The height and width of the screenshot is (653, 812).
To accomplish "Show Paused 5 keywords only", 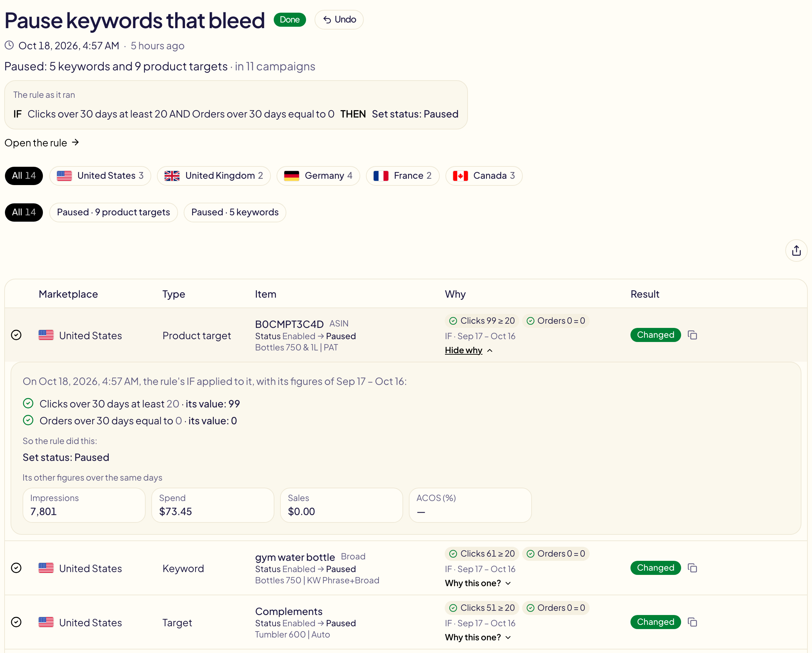I will pyautogui.click(x=235, y=212).
